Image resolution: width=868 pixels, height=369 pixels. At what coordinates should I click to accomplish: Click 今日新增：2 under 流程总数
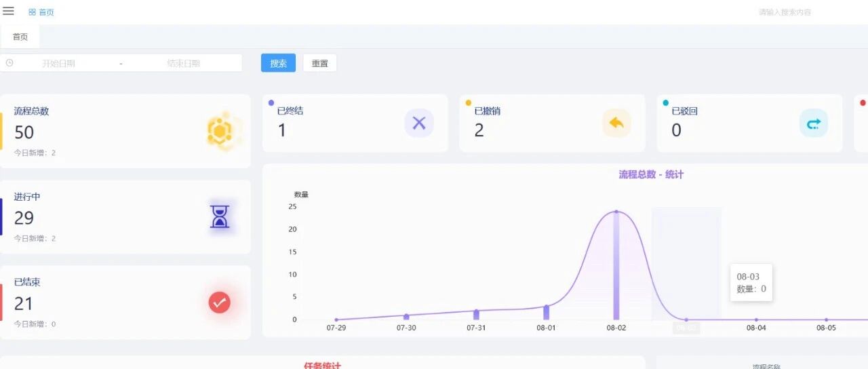[x=35, y=153]
